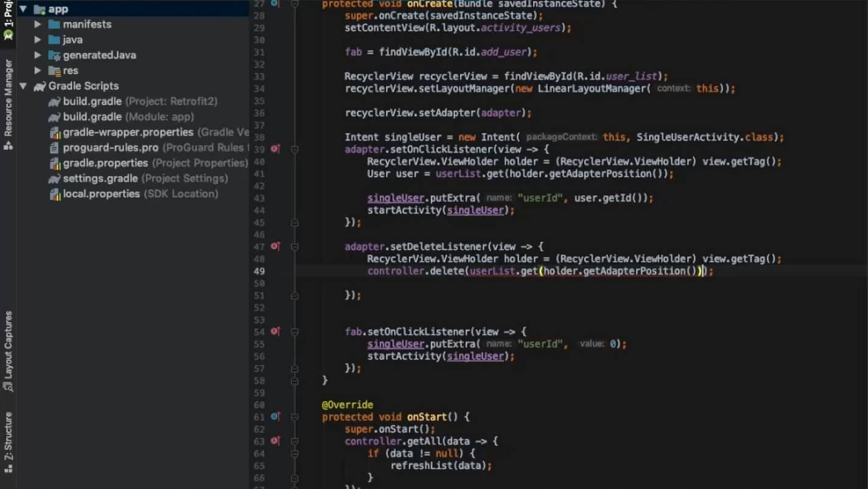
Task: Click the gradle-wrapper.properties file icon
Action: [54, 133]
